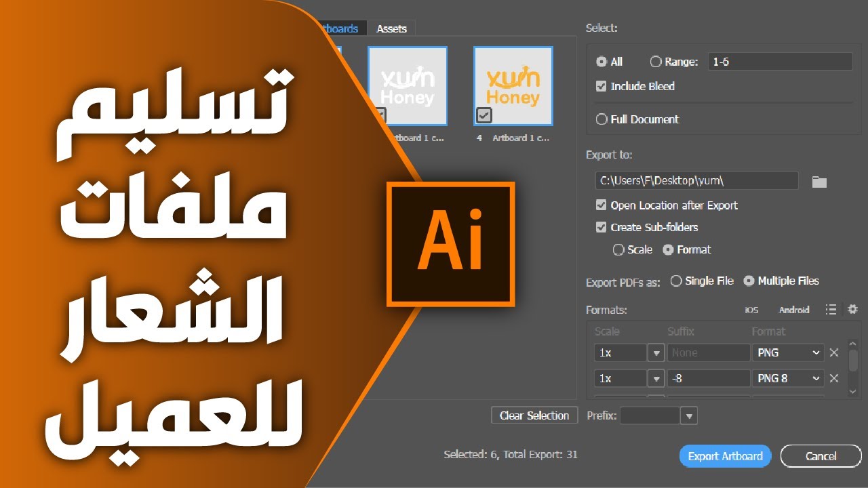The height and width of the screenshot is (488, 868).
Task: Click the formats list scroll down arrow
Action: pos(853,391)
